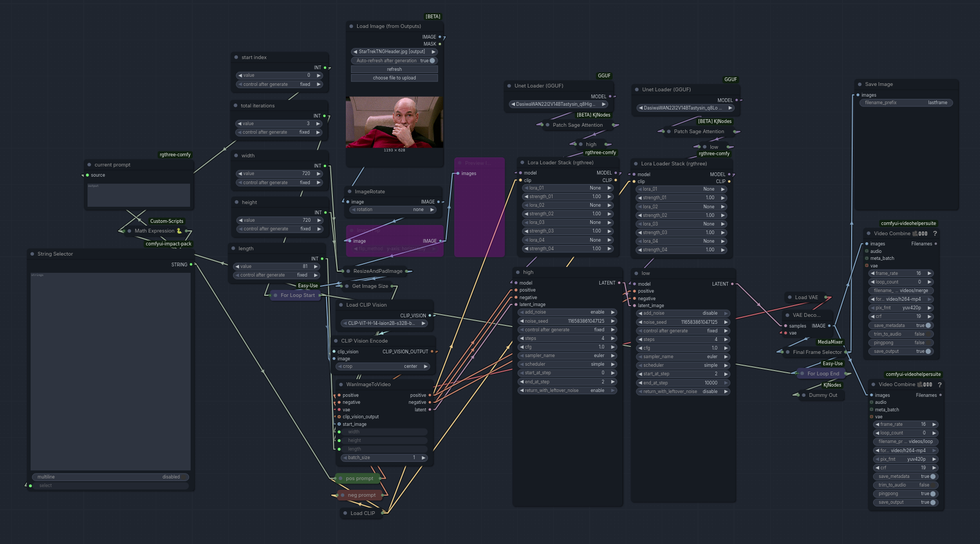980x544 pixels.
Task: Open the rotation dropdown in ImageRotate
Action: click(394, 209)
